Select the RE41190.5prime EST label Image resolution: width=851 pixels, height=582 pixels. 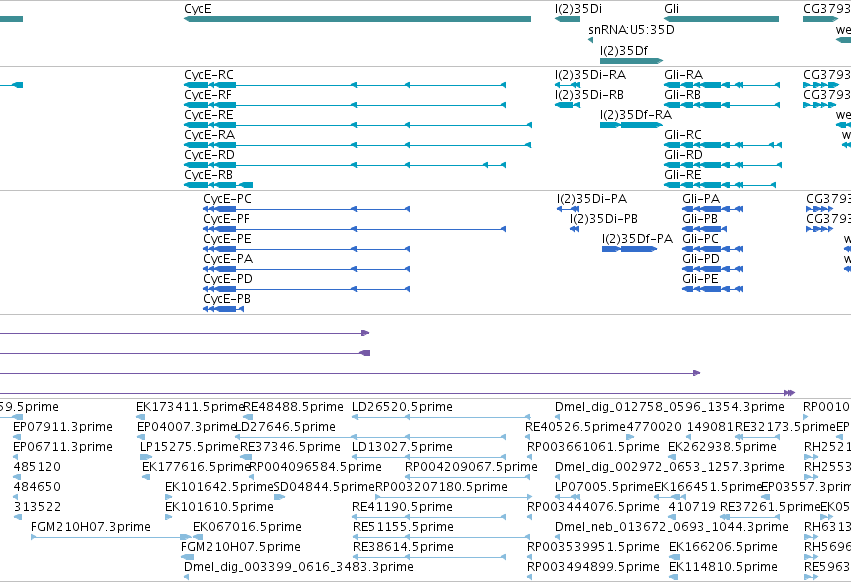click(x=402, y=508)
